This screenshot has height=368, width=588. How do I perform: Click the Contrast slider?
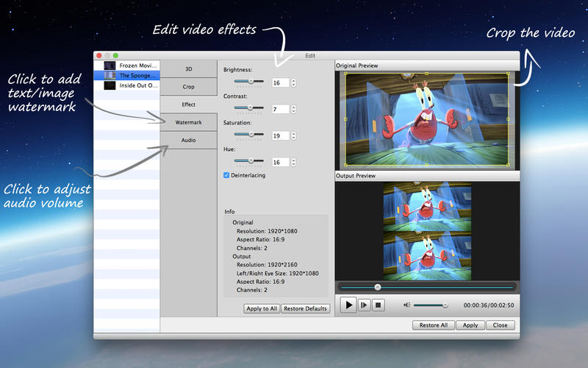249,107
